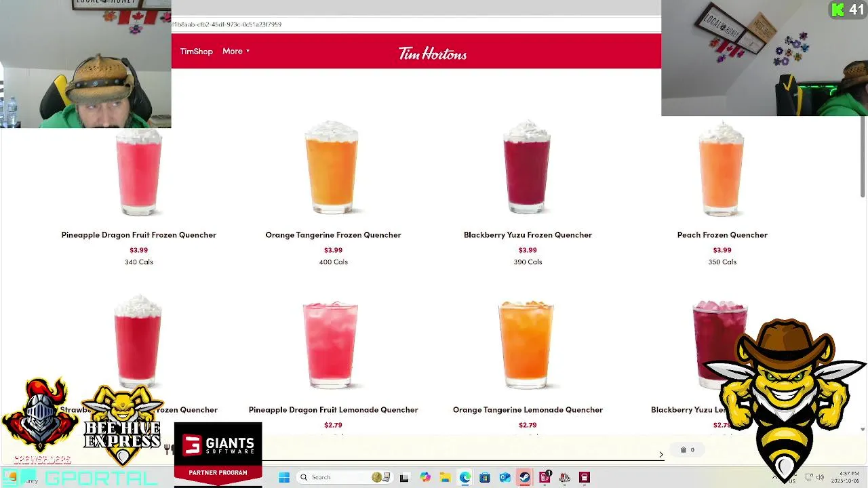Click $2.79 price under Pineapple Dragon Fruit Lemonade
This screenshot has width=868, height=488.
[x=333, y=425]
